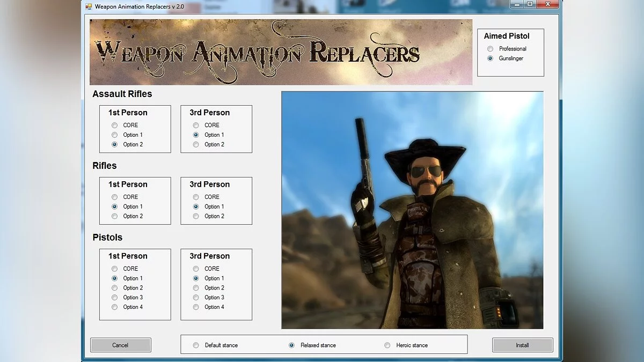Select Option 2 under Rifles 1st Person
This screenshot has height=362, width=644.
click(x=114, y=217)
